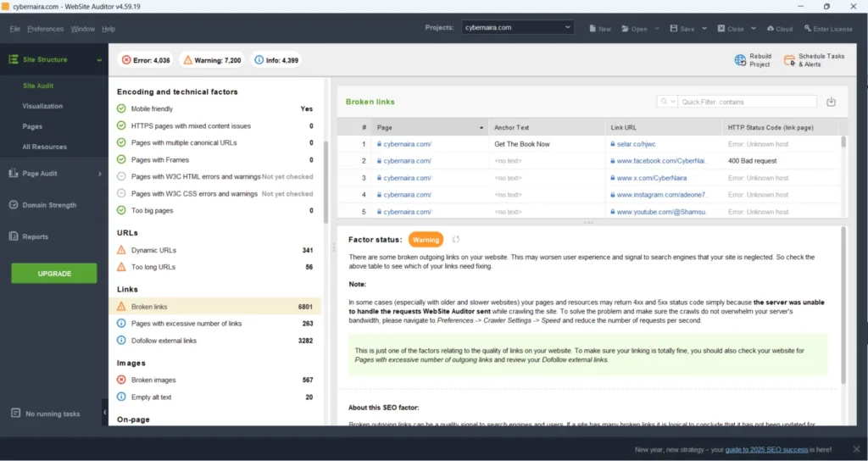Screen dimensions: 868x461
Task: Collapse the Site Structure sidebar section
Action: (x=99, y=60)
